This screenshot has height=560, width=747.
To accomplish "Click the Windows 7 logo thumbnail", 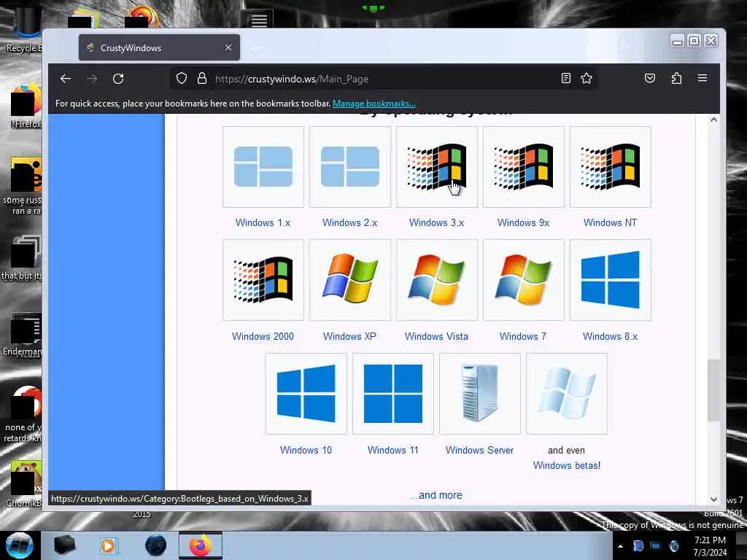I will click(x=524, y=280).
